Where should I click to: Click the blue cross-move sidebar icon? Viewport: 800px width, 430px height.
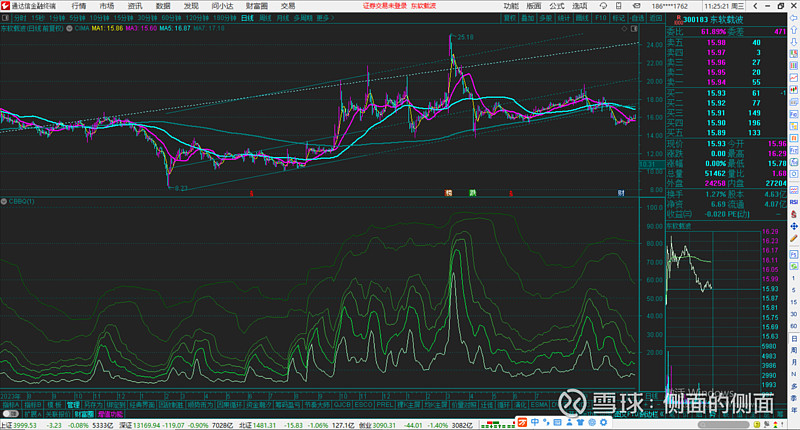coord(794,226)
